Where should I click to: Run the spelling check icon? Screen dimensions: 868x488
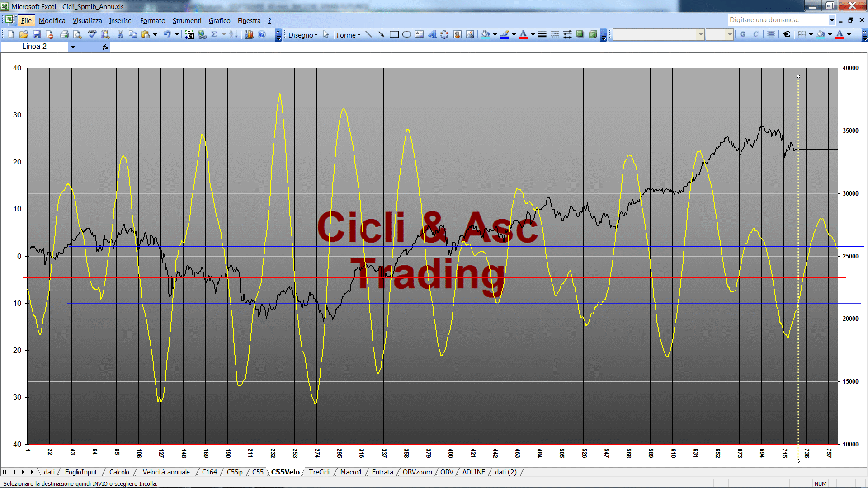coord(92,34)
